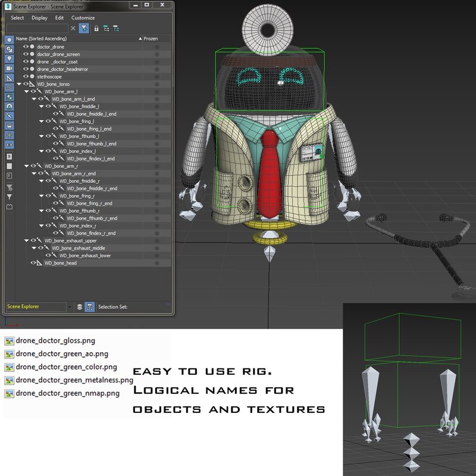Viewport: 476px width, 476px height.
Task: Toggle visibility of WD_bone_head
Action: click(x=33, y=263)
